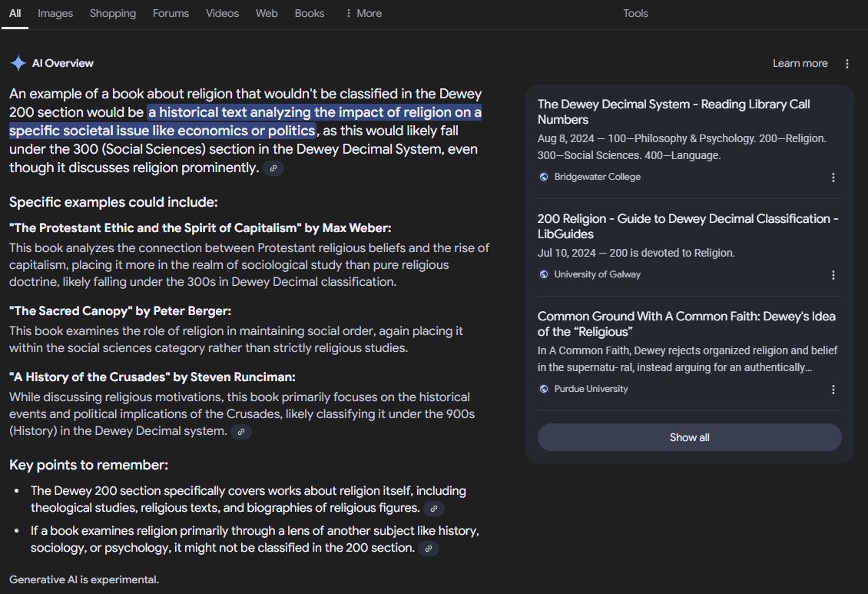Viewport: 868px width, 594px height.
Task: Click the University of Galway site favicon
Action: pos(544,274)
